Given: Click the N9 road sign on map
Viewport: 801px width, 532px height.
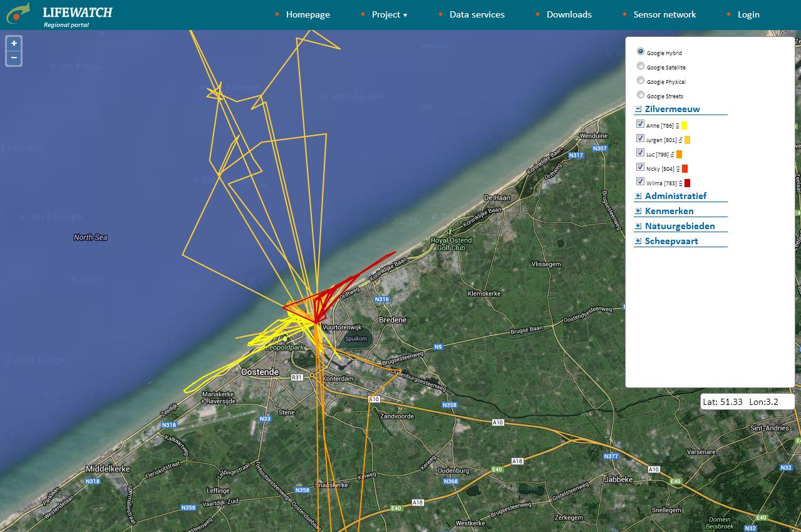Looking at the screenshot, I should 438,347.
